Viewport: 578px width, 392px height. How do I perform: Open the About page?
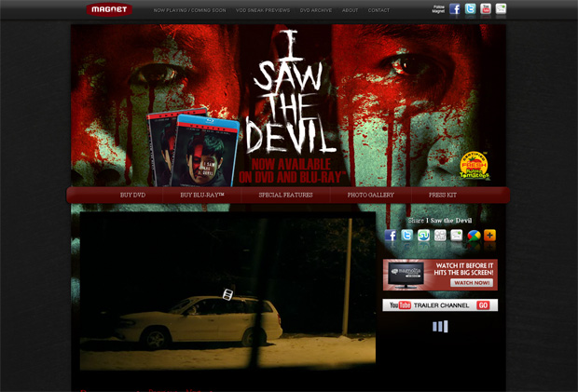[350, 10]
